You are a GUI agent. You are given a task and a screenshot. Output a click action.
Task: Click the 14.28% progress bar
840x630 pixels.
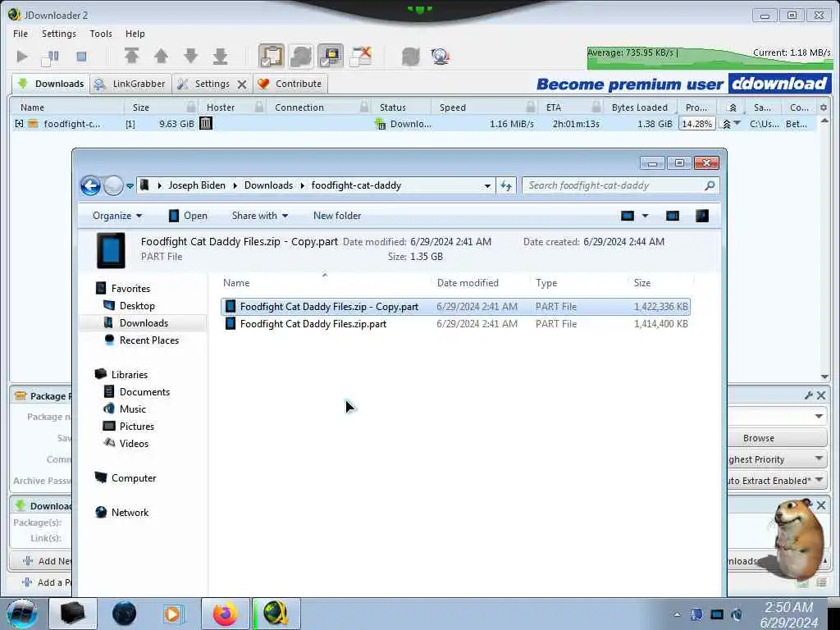click(x=696, y=124)
